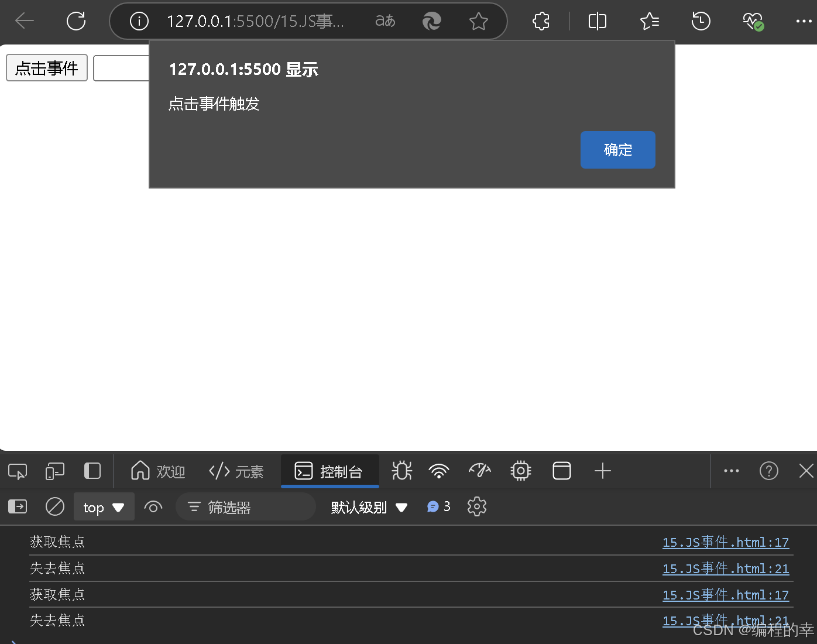
Task: Toggle the DevTools activity bar dock icon
Action: pos(92,471)
